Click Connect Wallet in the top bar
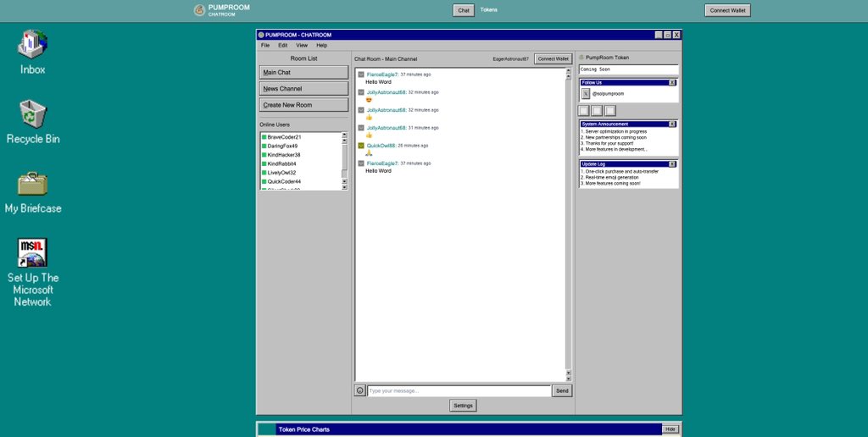Image resolution: width=868 pixels, height=437 pixels. tap(727, 10)
